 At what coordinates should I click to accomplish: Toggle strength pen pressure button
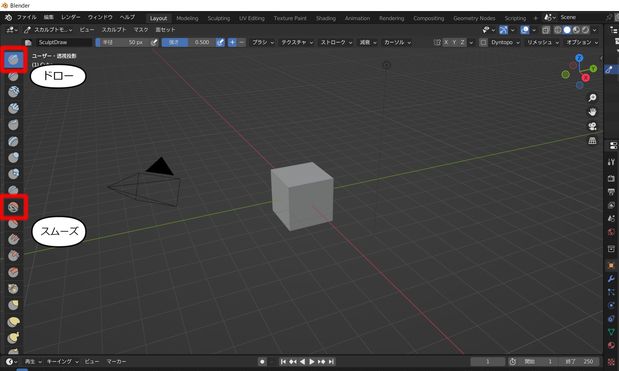tap(220, 42)
